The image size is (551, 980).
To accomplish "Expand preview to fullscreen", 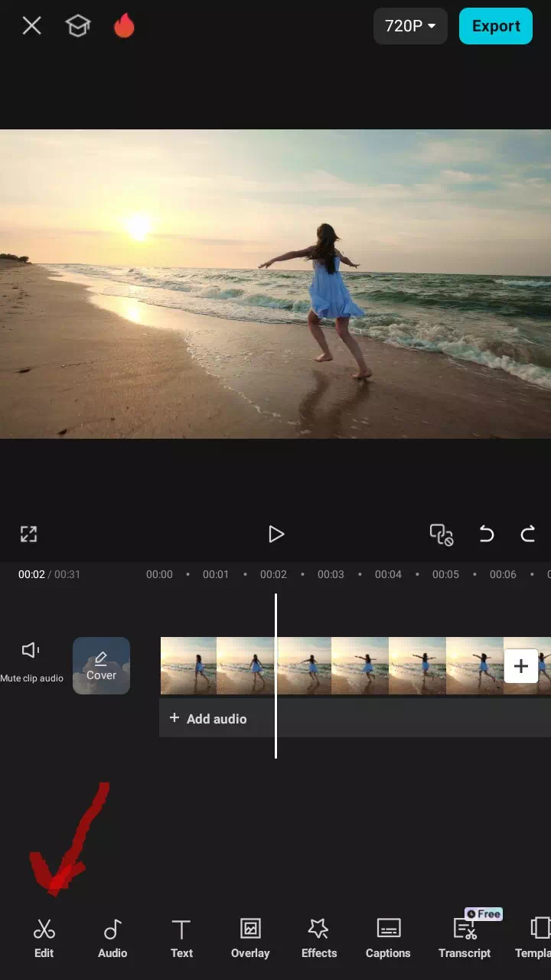I will pos(28,534).
